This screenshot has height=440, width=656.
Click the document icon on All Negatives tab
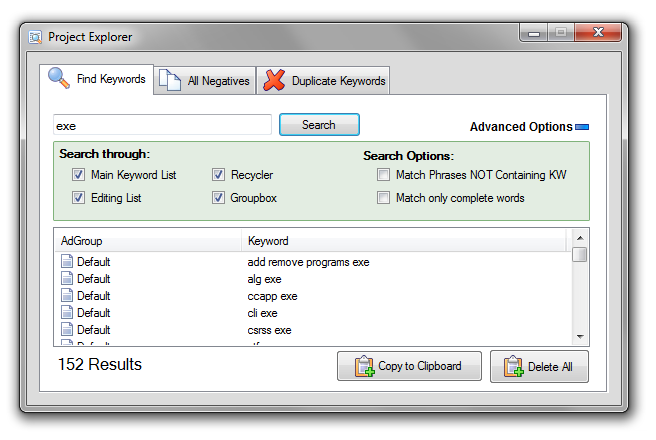[171, 81]
